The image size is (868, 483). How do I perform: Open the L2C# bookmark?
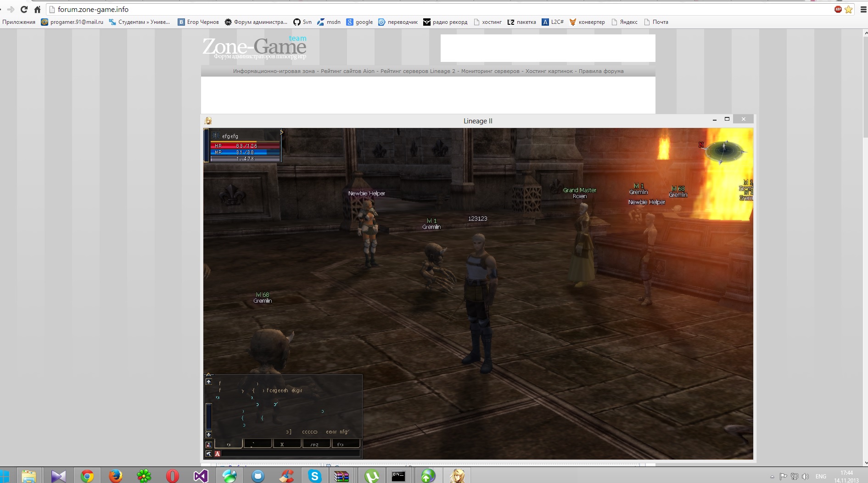[553, 22]
